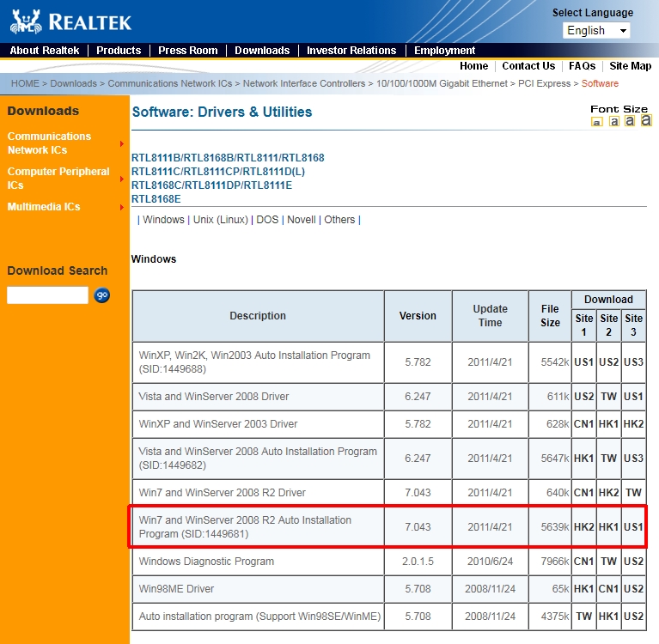Download Vista Auto Installation Program from HK1
The image size is (659, 644).
tap(583, 459)
